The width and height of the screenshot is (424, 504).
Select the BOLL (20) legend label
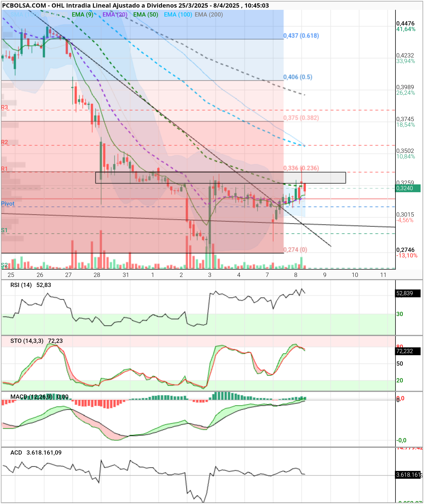(54, 15)
